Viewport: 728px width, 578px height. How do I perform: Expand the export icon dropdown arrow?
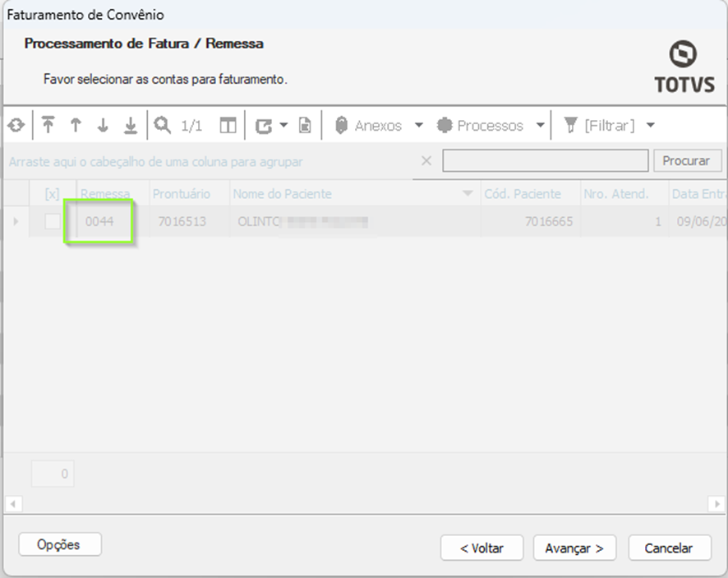point(283,125)
